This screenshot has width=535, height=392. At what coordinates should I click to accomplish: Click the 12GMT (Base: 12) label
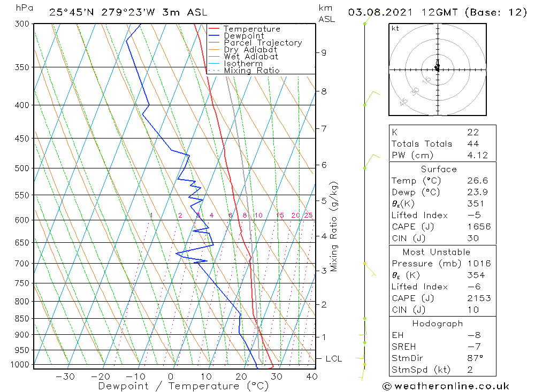474,12
